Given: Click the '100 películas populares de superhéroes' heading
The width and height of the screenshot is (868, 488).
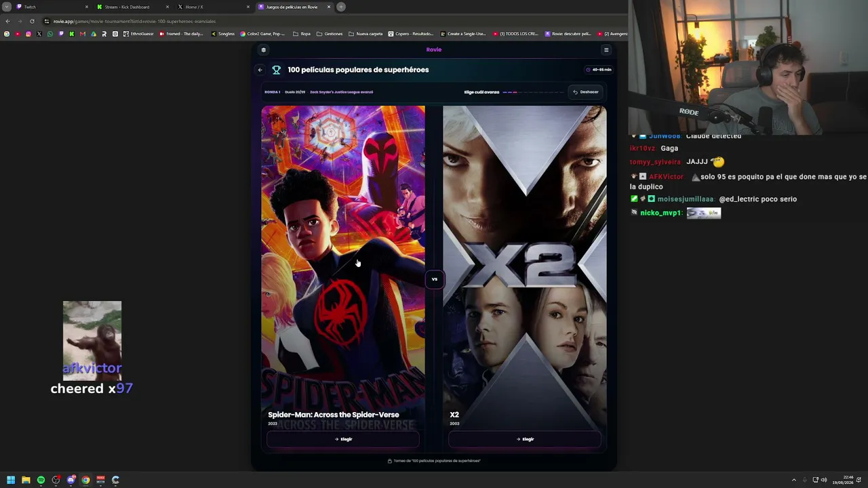Looking at the screenshot, I should (x=358, y=70).
